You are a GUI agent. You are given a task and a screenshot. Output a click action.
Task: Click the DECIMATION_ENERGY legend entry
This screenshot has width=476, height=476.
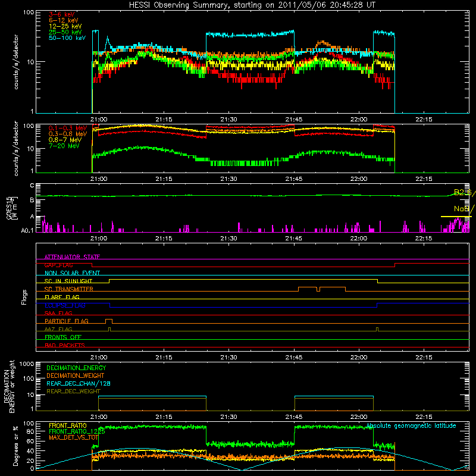(76, 368)
